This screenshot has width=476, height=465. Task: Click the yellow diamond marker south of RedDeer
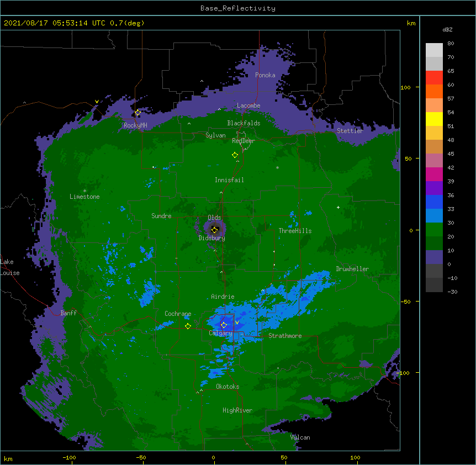coord(235,155)
